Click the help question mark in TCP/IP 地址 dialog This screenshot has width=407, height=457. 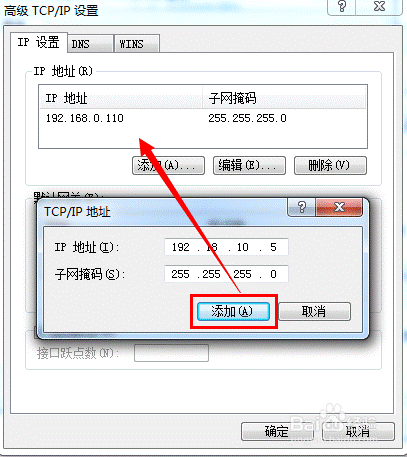pos(301,207)
